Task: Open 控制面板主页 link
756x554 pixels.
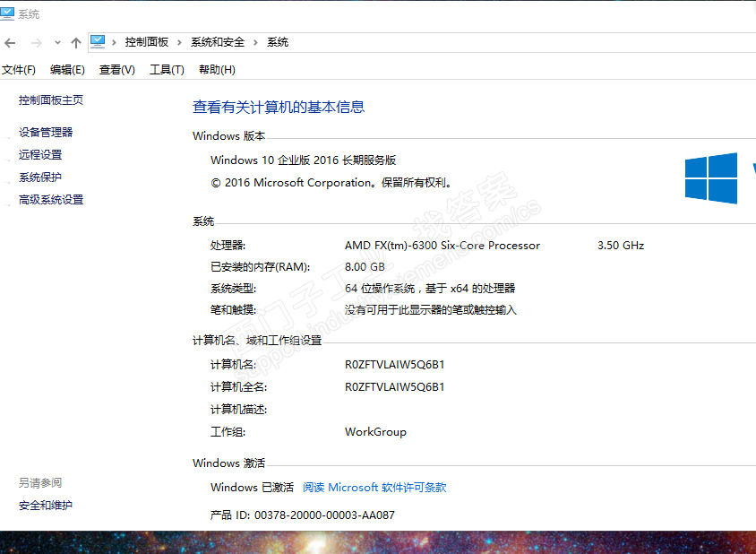Action: coord(51,100)
